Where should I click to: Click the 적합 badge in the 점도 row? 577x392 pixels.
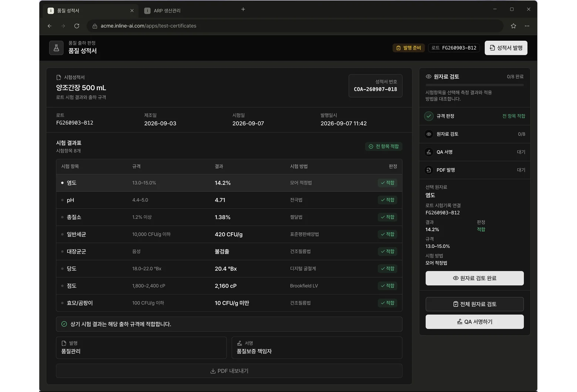click(x=387, y=286)
